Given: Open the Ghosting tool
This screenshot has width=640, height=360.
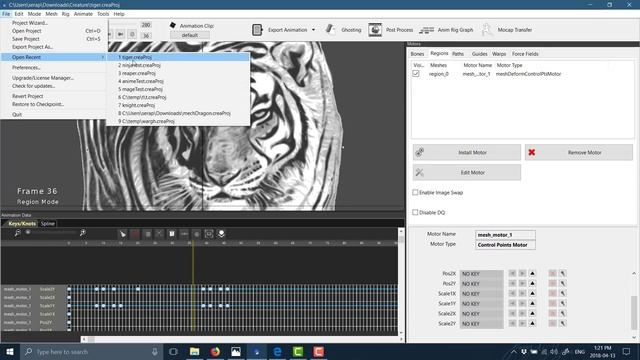Looking at the screenshot, I should (343, 30).
